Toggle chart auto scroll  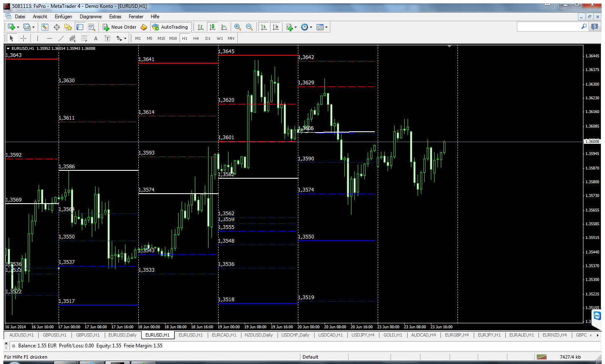263,27
